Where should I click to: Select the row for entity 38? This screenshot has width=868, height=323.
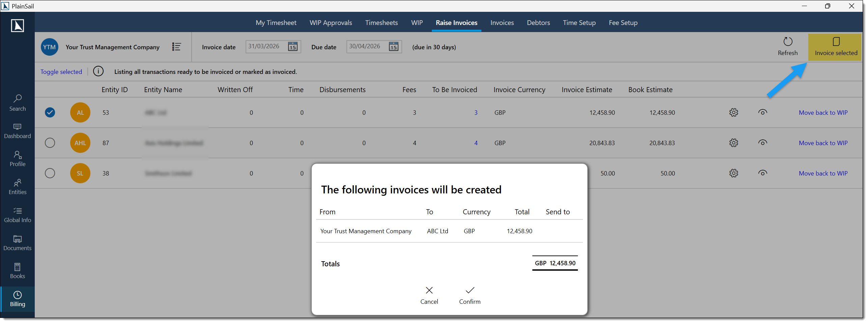[50, 173]
